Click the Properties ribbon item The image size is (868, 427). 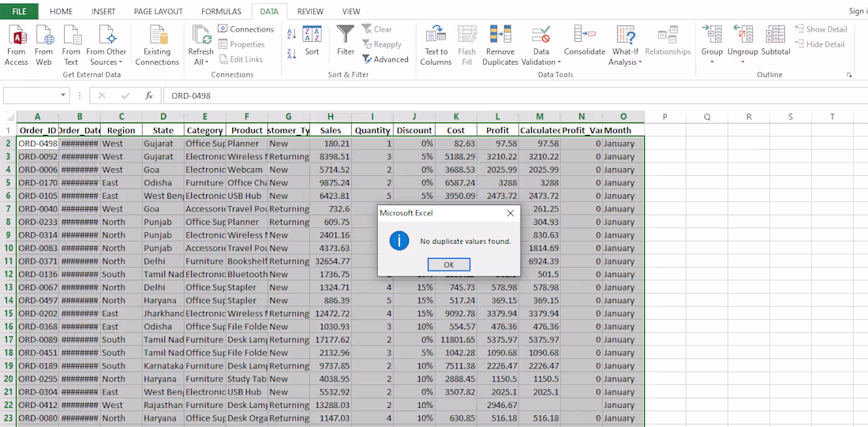coord(241,43)
